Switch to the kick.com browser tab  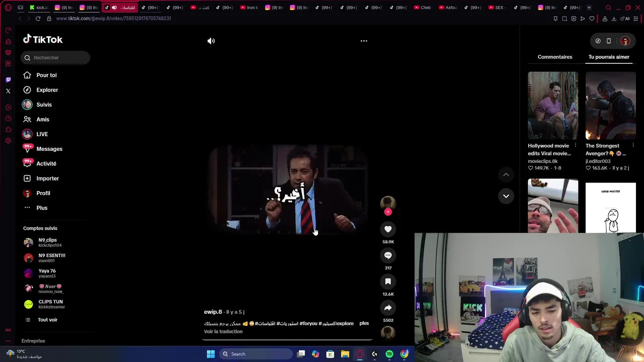(x=39, y=8)
